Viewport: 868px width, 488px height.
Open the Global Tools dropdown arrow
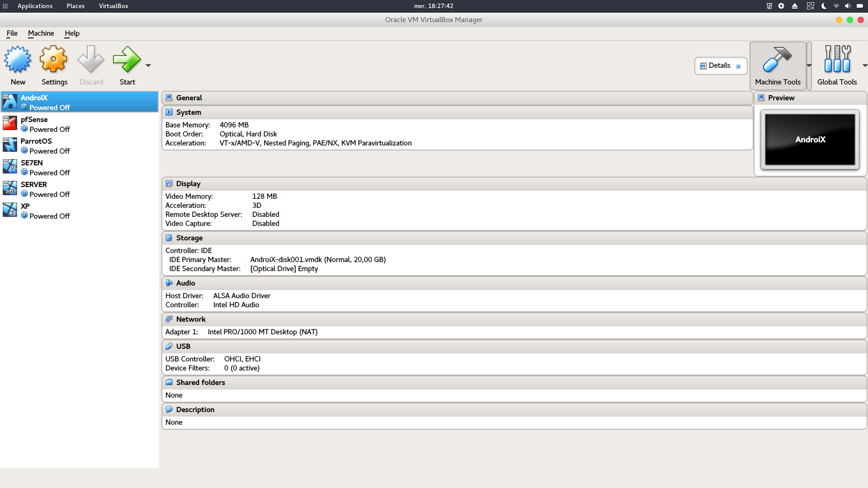click(864, 66)
